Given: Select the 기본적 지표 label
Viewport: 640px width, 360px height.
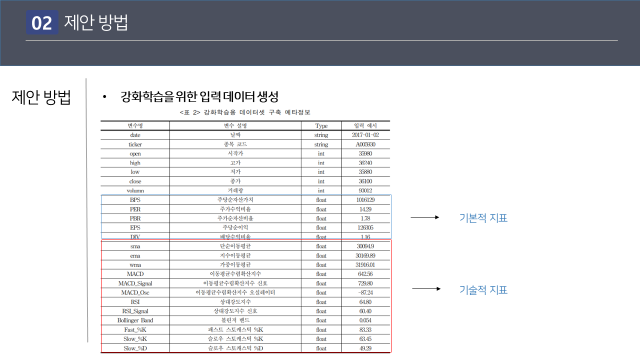Looking at the screenshot, I should [x=483, y=218].
